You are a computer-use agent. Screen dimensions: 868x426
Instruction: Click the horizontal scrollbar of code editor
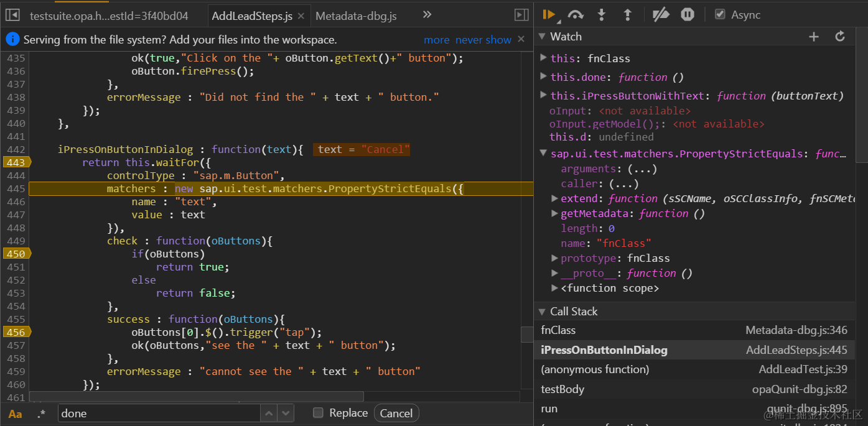(x=197, y=396)
